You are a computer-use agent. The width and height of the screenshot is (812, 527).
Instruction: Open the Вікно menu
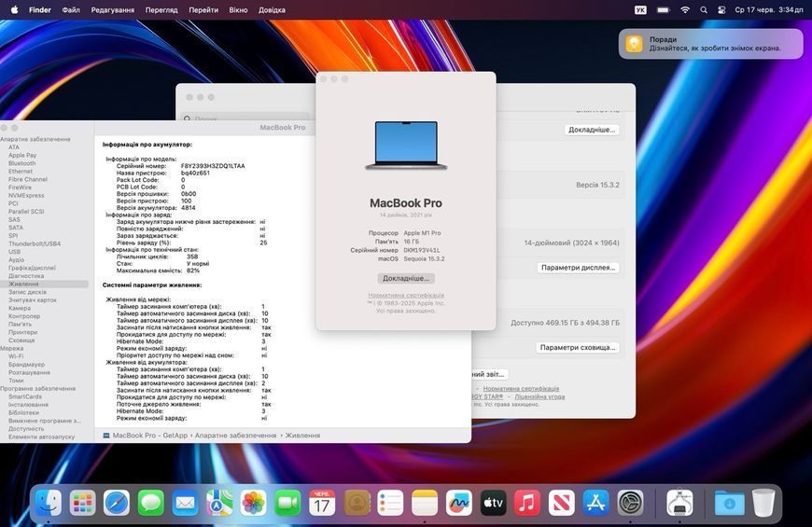tap(238, 9)
